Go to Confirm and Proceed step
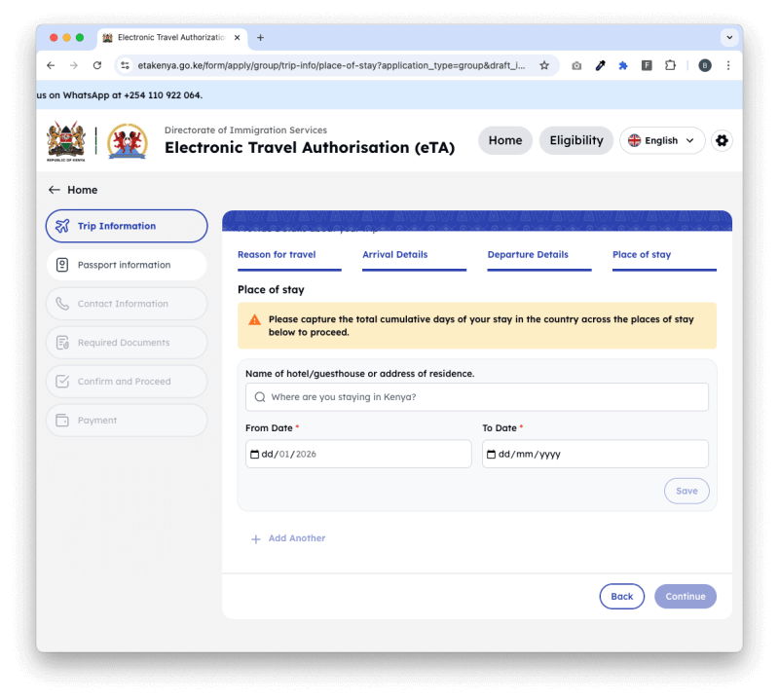 [x=127, y=381]
